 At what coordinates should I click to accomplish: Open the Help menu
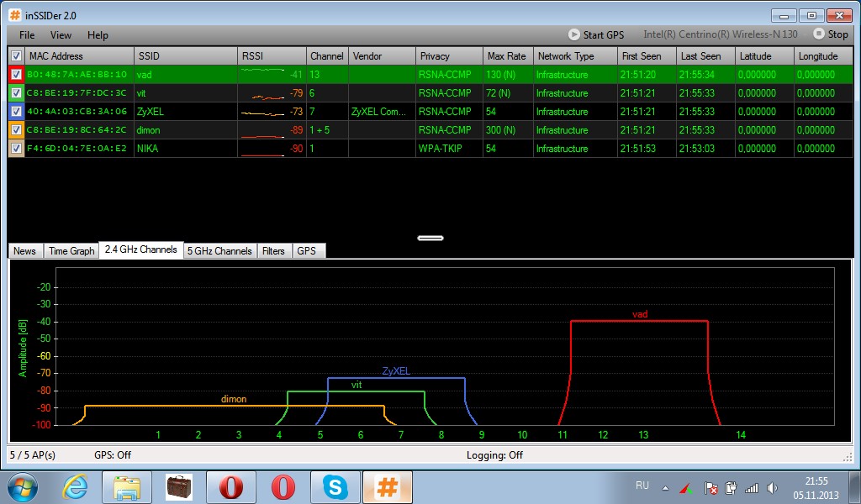98,35
